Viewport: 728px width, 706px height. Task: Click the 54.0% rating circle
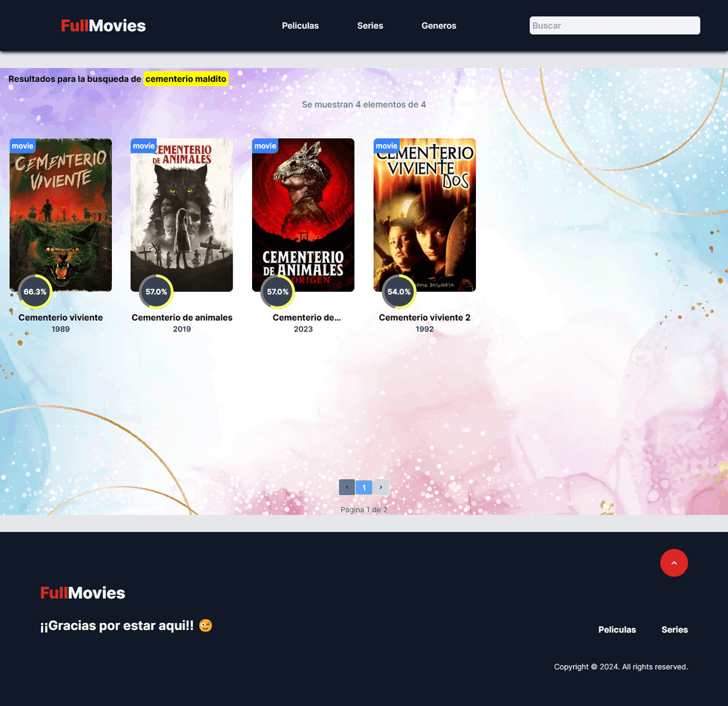pyautogui.click(x=398, y=292)
